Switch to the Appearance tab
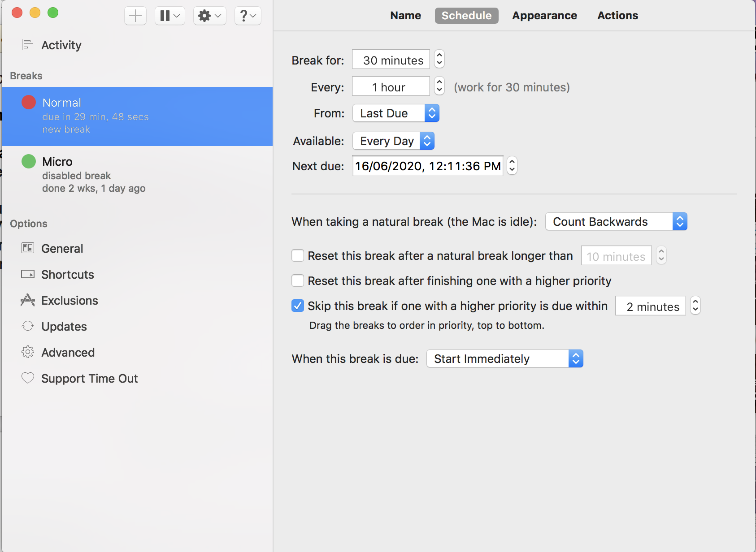The image size is (756, 552). coord(544,16)
